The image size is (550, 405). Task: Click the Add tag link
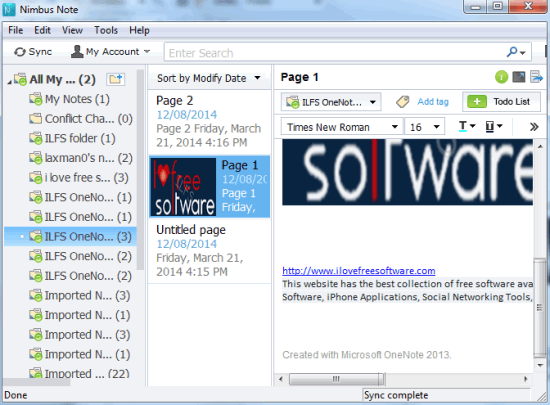(433, 102)
